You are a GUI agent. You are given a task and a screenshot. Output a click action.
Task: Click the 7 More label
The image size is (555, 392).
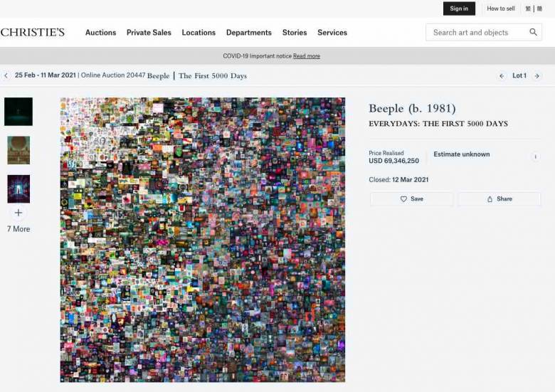click(18, 229)
